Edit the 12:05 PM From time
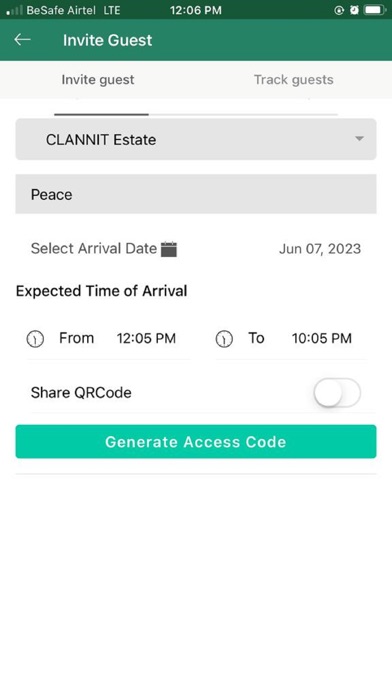This screenshot has height=696, width=392. click(x=146, y=339)
